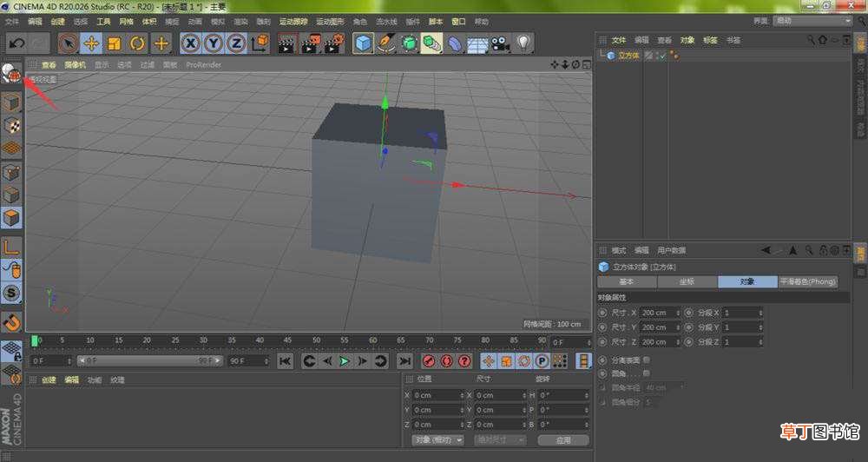Enable Polygons mode highlighted cube

11,218
